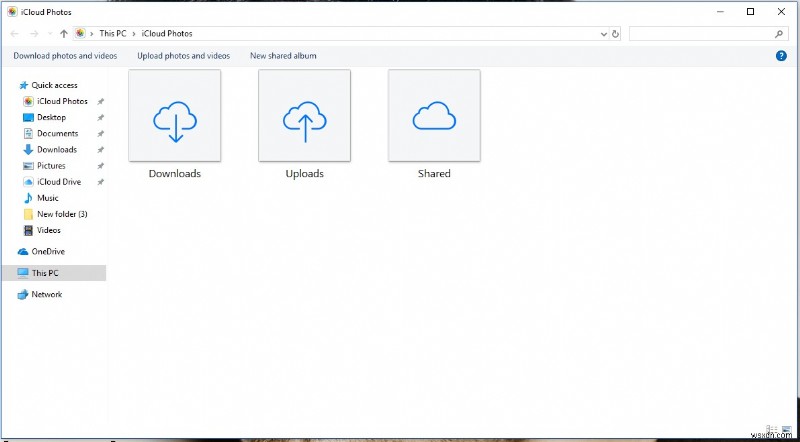Close the iCloud Photos window
The image size is (800, 442).
coord(781,12)
